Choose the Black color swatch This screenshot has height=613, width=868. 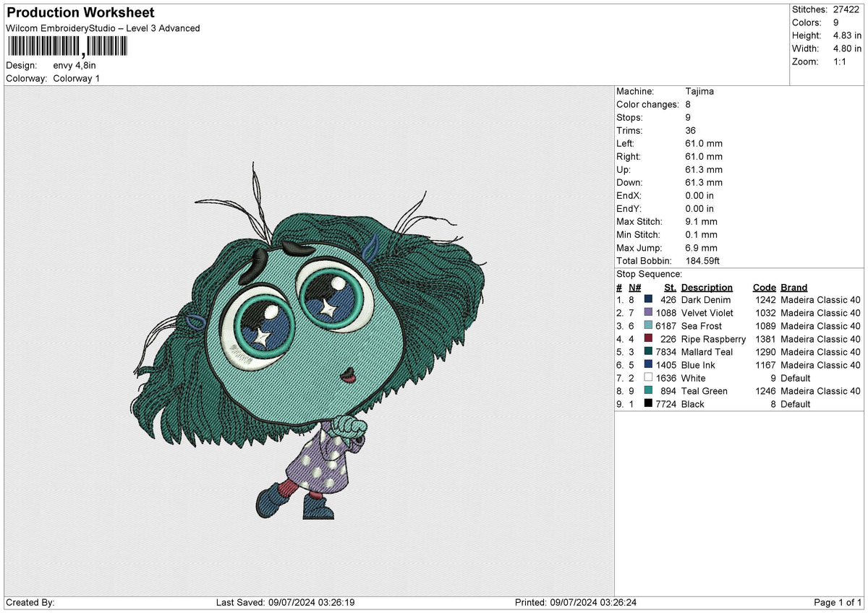pyautogui.click(x=648, y=403)
